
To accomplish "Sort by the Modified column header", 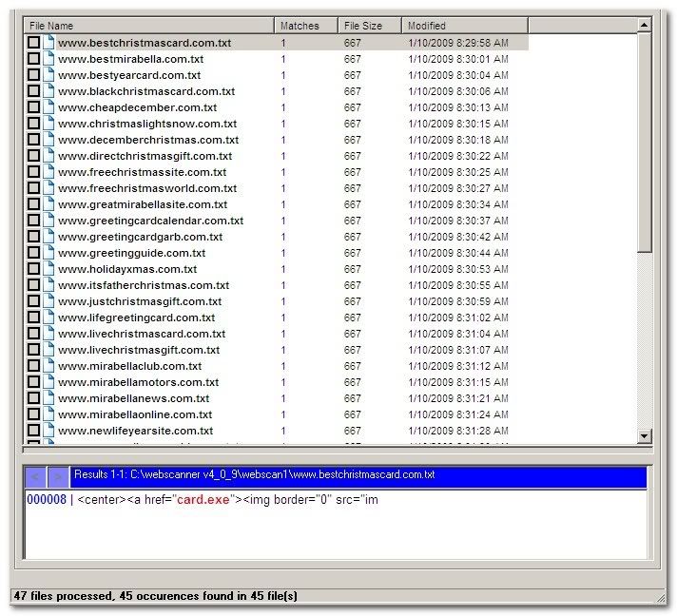I will tap(464, 26).
